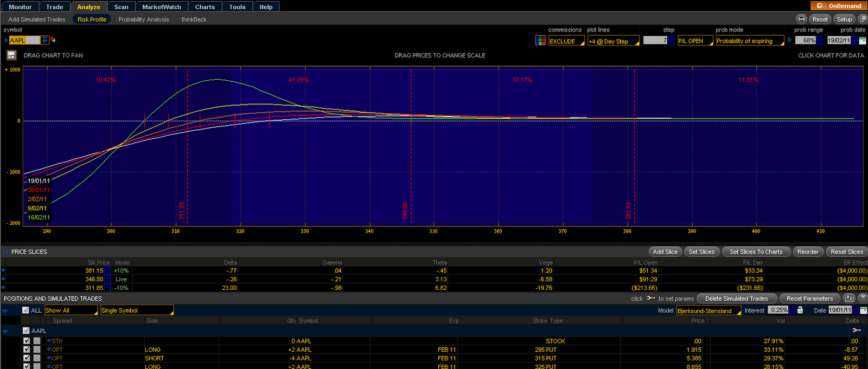Viewport: 868px width, 369px height.
Task: Open the Show All filter dropdown
Action: pos(71,310)
